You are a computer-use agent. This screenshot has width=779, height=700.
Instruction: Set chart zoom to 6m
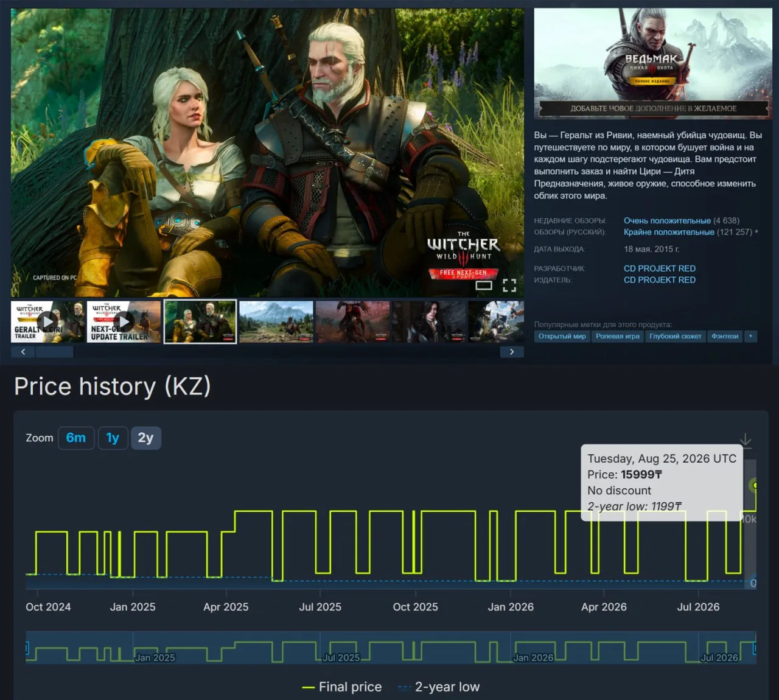click(x=76, y=438)
